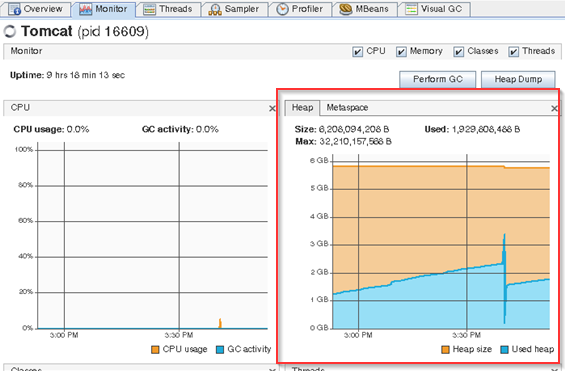Click the Tomcat application icon

point(10,32)
